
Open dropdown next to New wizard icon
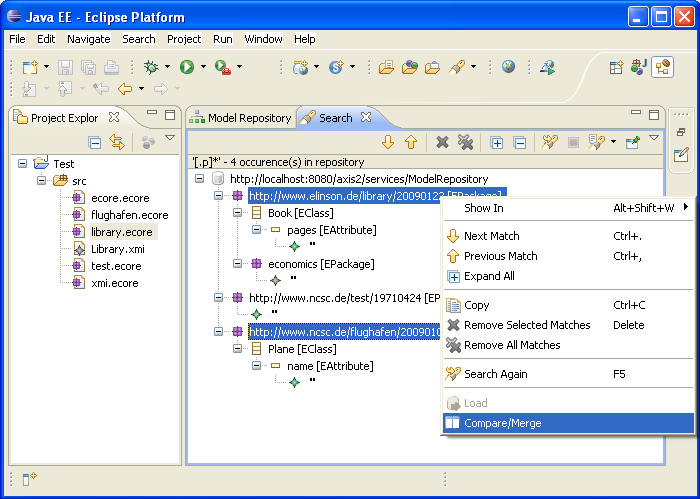pyautogui.click(x=46, y=67)
